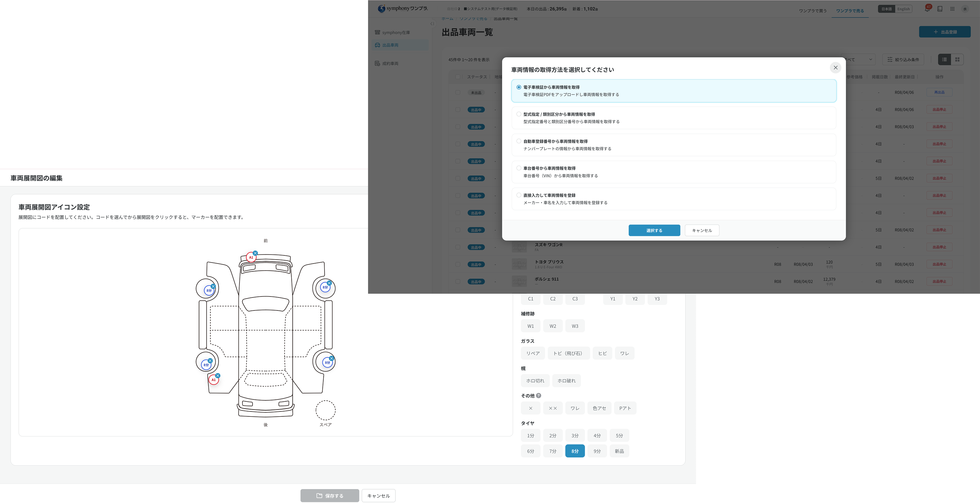Select the 新品 tire option
This screenshot has height=503, width=980.
click(619, 451)
